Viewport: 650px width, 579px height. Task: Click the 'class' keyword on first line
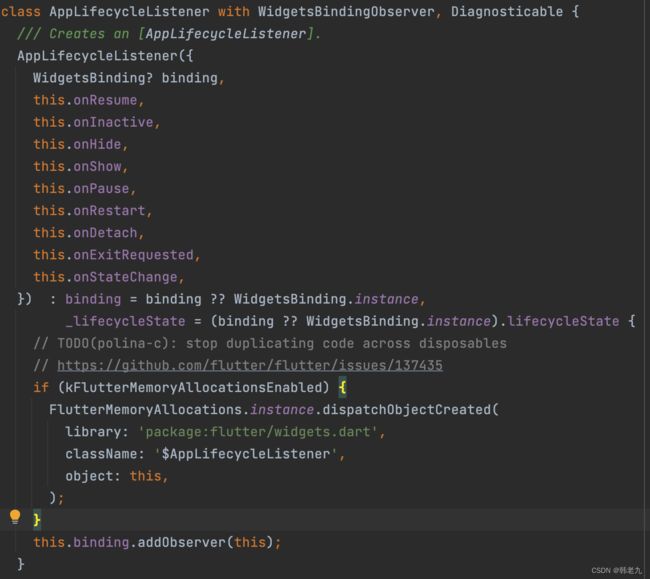click(x=21, y=12)
